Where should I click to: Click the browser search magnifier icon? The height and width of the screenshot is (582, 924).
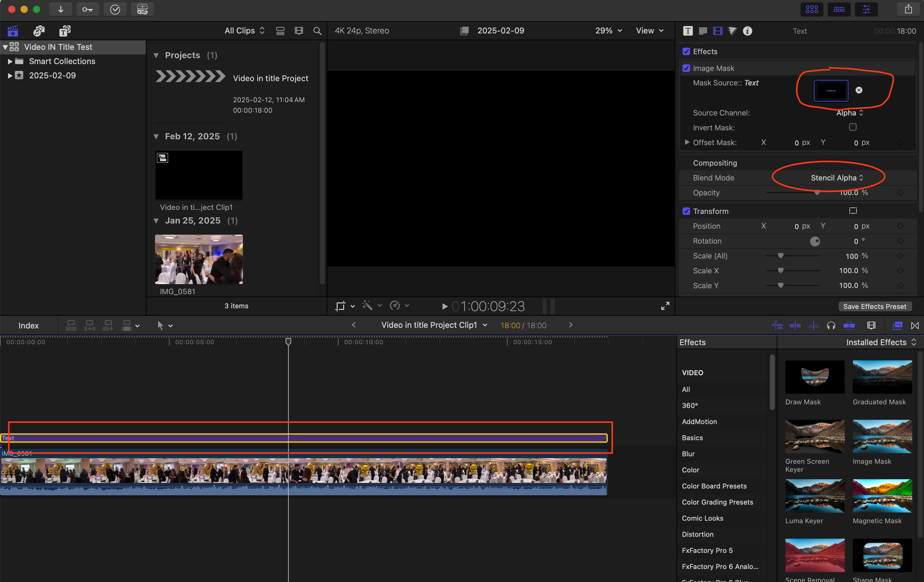point(317,31)
